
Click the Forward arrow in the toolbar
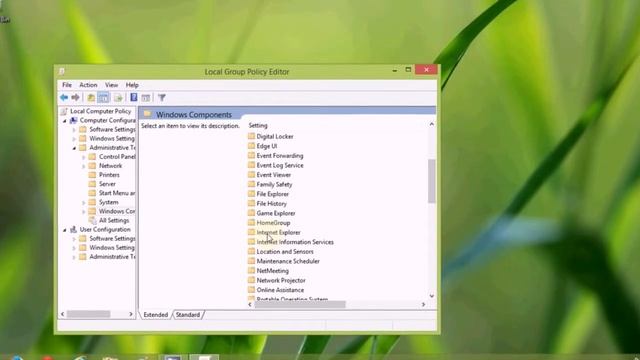click(x=76, y=98)
